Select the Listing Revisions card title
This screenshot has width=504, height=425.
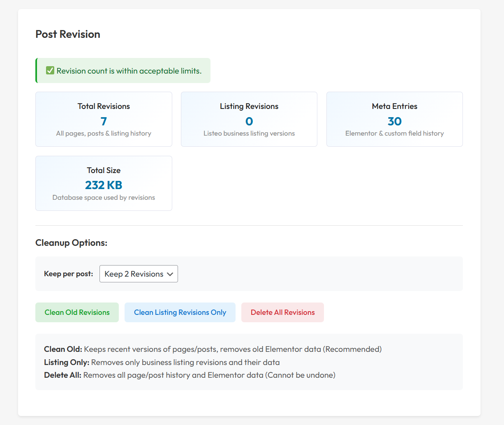coord(249,106)
